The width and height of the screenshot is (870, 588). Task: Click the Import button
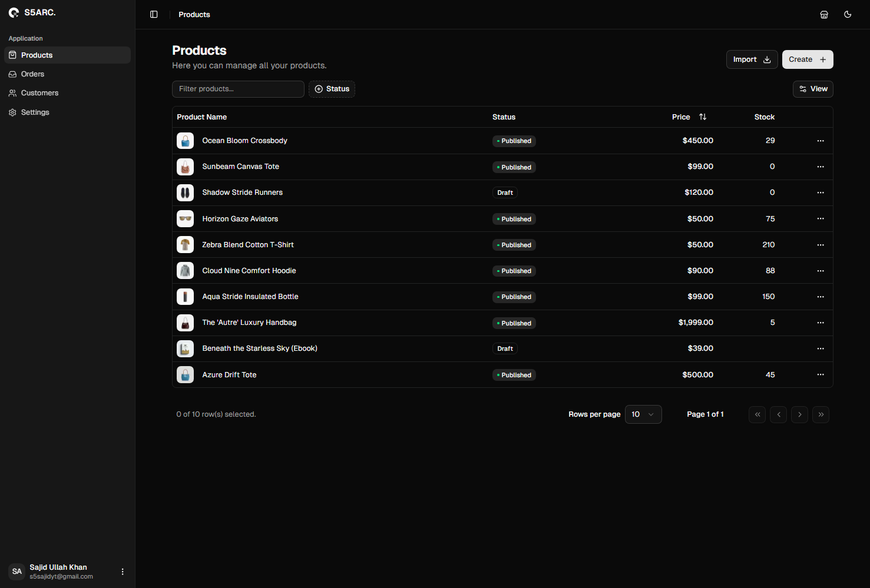(x=752, y=59)
